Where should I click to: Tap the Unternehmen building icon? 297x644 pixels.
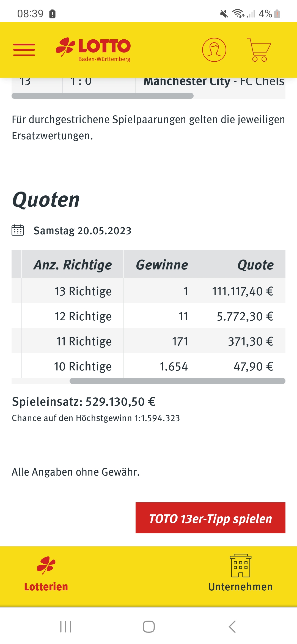(241, 566)
